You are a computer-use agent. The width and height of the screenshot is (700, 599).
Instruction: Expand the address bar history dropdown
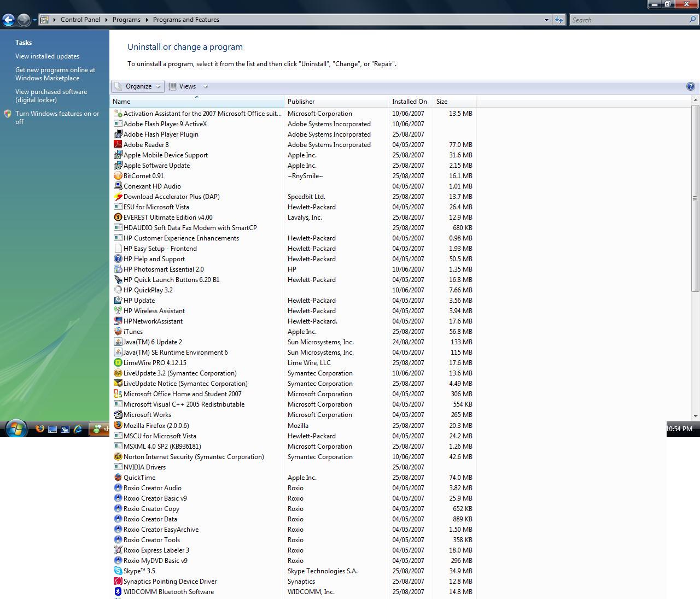point(546,20)
